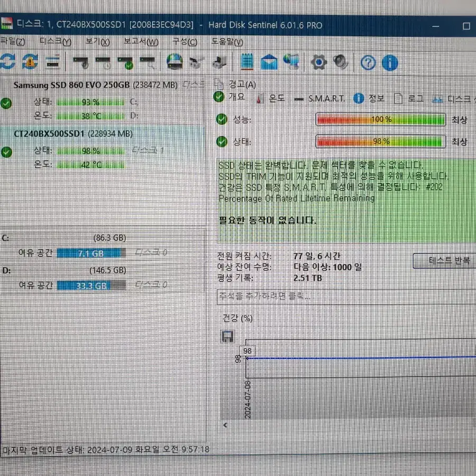476x476 pixels.
Task: Click the grayed disk device icon
Action: [219, 62]
